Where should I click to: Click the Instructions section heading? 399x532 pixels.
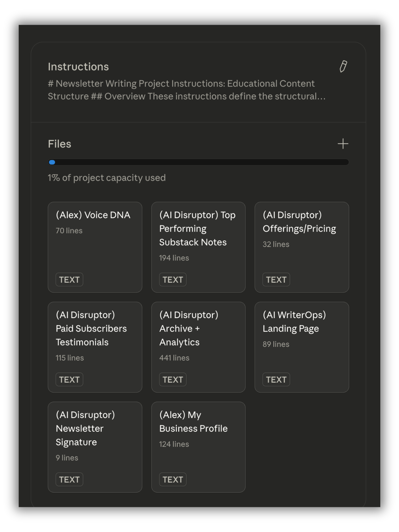pyautogui.click(x=78, y=67)
